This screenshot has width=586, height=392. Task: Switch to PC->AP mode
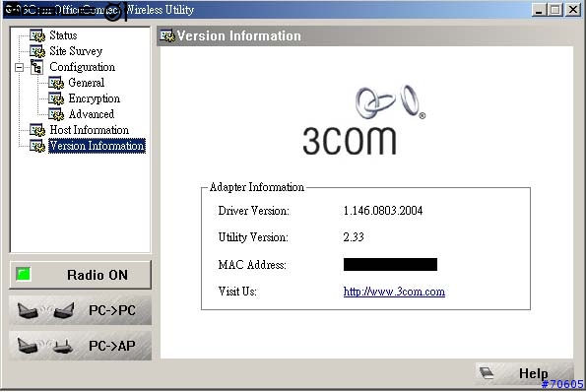[81, 346]
